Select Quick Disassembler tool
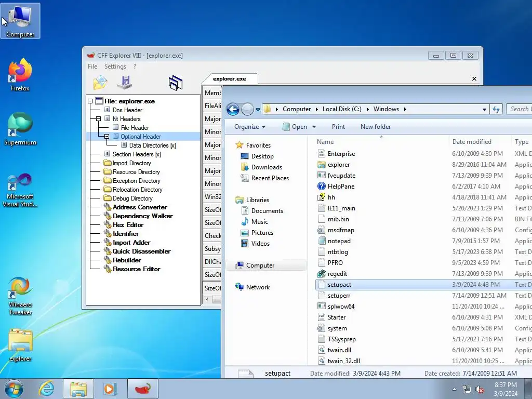Viewport: 532px width, 399px height. pos(141,251)
